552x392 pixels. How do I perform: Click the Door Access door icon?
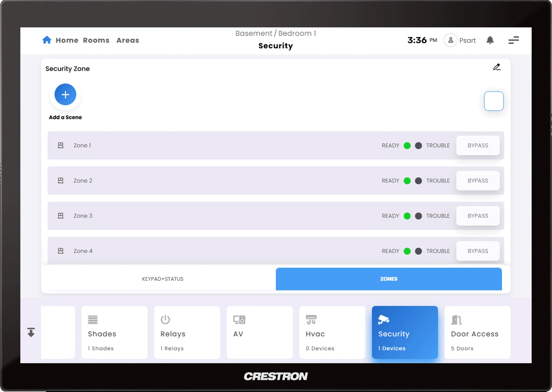pos(456,320)
